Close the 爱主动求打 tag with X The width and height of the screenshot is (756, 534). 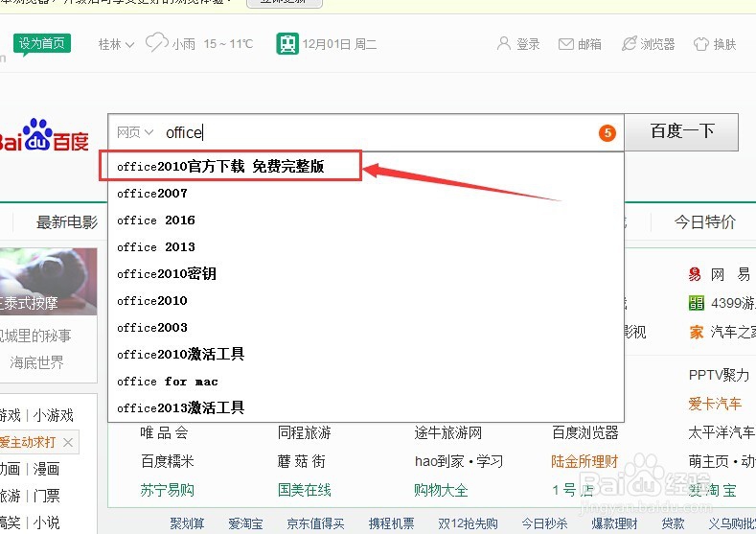point(68,442)
